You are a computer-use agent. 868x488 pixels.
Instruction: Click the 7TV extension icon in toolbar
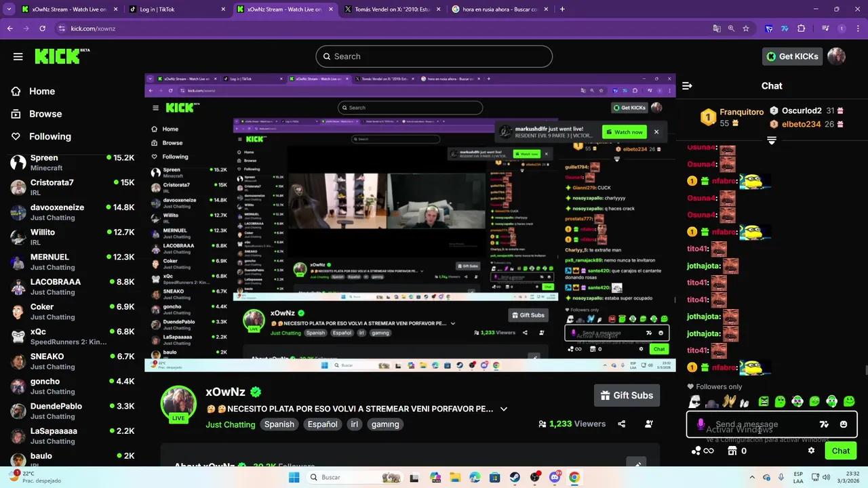pyautogui.click(x=785, y=28)
